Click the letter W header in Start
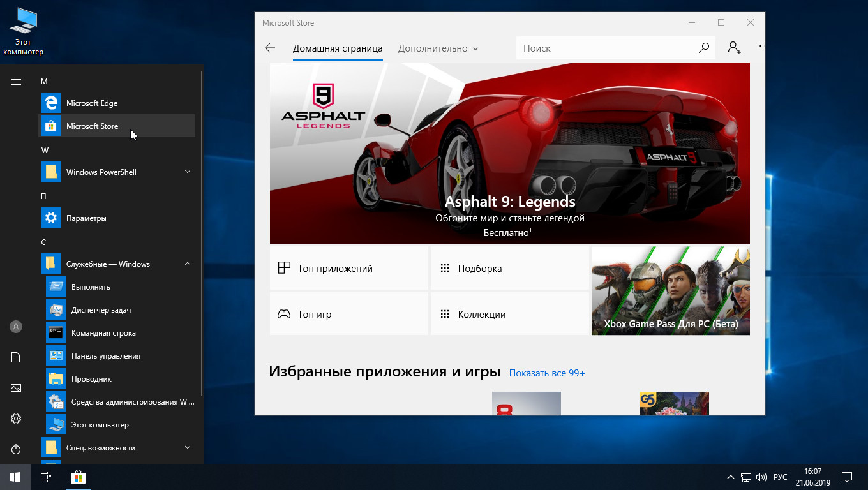The width and height of the screenshot is (868, 490). [45, 151]
